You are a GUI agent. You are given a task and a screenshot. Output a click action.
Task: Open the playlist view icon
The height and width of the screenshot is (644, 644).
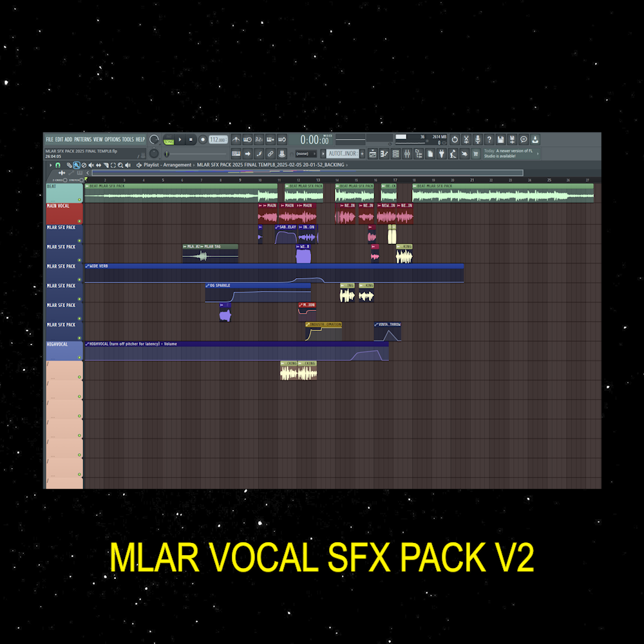372,154
